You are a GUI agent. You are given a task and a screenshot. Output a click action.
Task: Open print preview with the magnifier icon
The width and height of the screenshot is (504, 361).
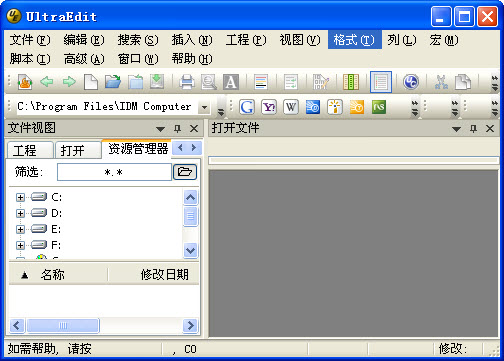pos(209,82)
